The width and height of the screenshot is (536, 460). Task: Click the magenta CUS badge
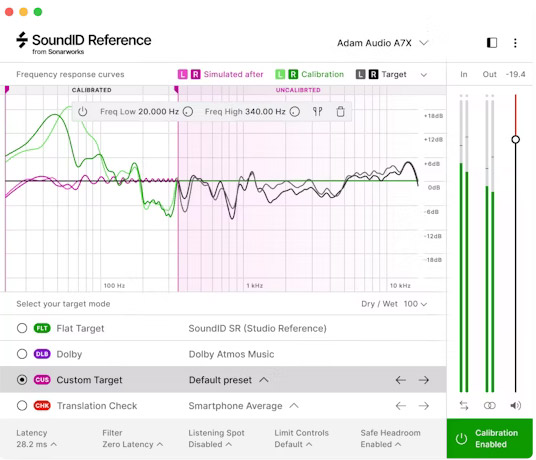[x=42, y=380]
